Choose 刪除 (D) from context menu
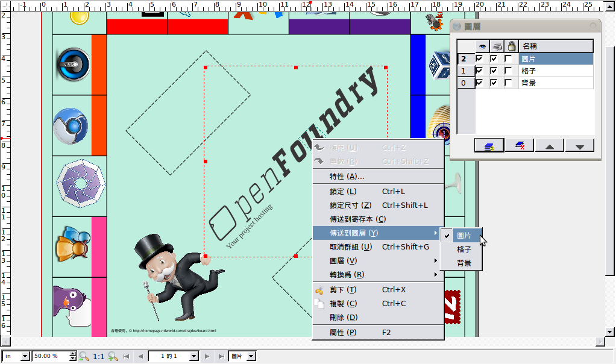The width and height of the screenshot is (616, 364). (x=379, y=317)
